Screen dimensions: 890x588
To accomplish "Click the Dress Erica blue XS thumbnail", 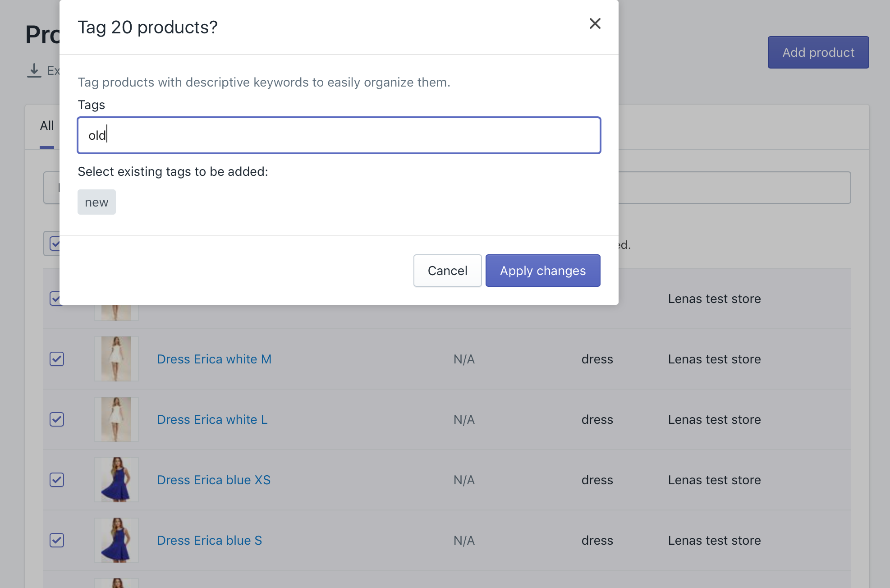I will pyautogui.click(x=116, y=480).
